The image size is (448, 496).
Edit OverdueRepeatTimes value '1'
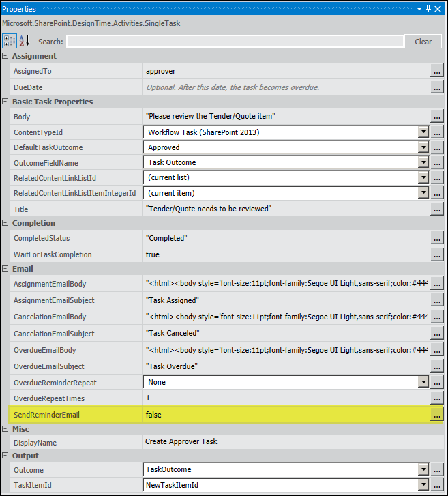pos(148,398)
